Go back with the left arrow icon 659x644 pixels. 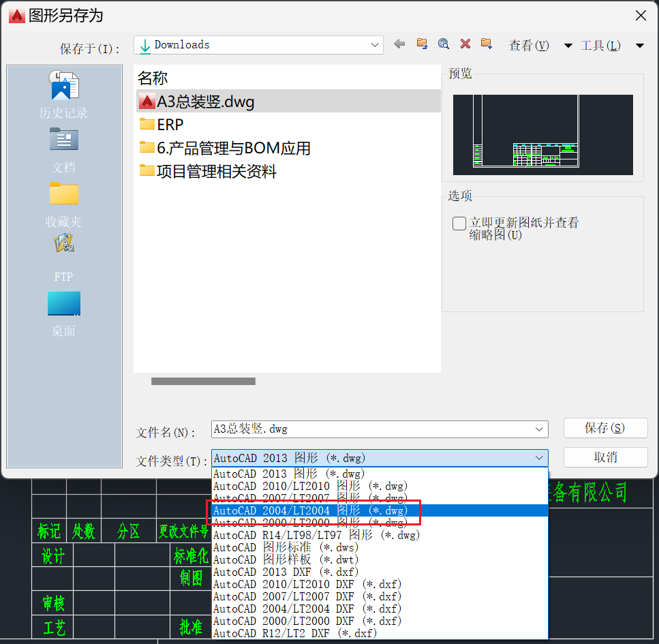(399, 44)
